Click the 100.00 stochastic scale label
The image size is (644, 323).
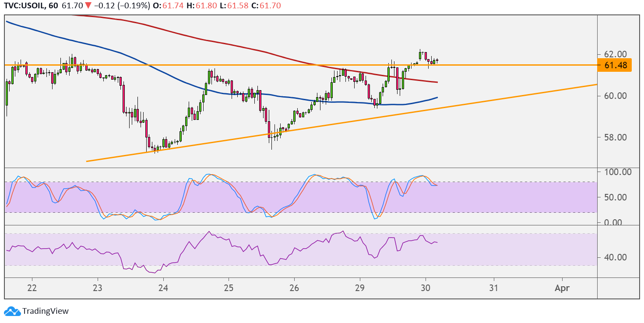click(x=618, y=172)
